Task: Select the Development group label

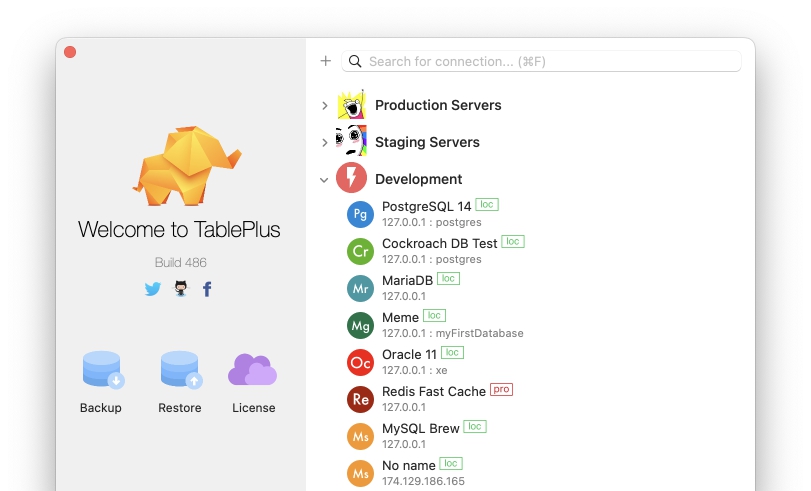Action: [x=418, y=179]
